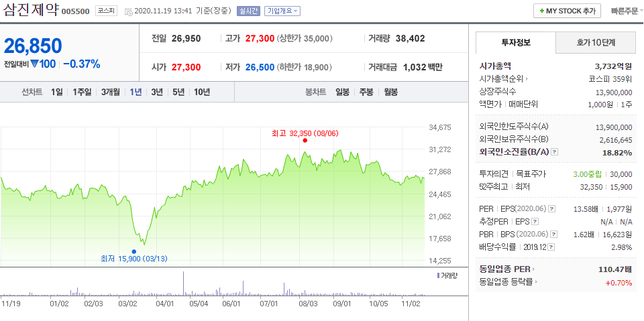644x321 pixels.
Task: Show the 일봉 candlestick chart
Action: (342, 92)
